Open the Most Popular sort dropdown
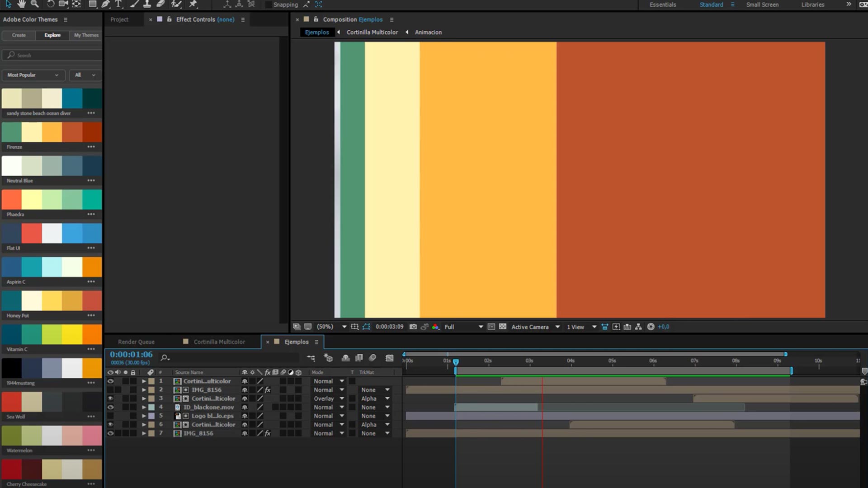This screenshot has height=488, width=868. (x=33, y=75)
